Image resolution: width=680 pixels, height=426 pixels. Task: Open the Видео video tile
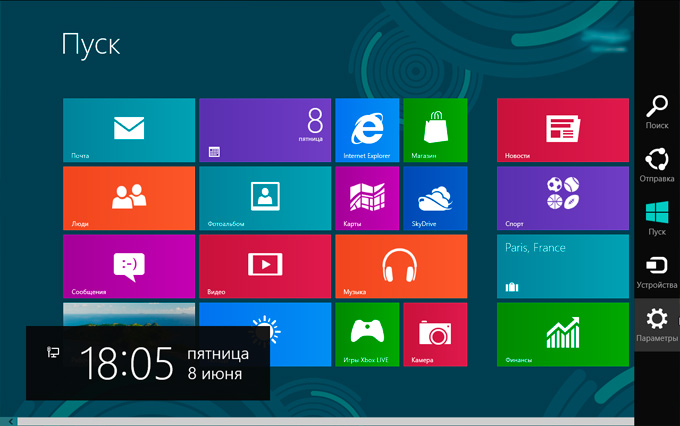[264, 266]
